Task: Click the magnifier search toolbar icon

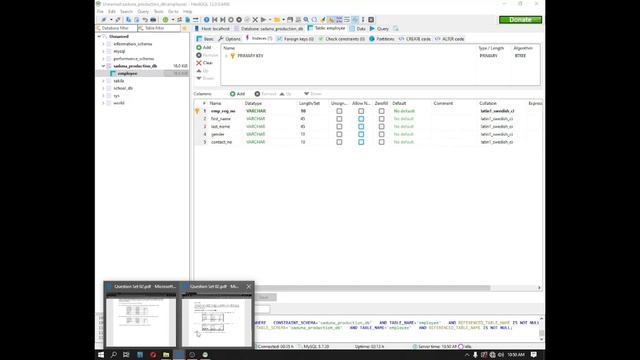Action: [306, 20]
